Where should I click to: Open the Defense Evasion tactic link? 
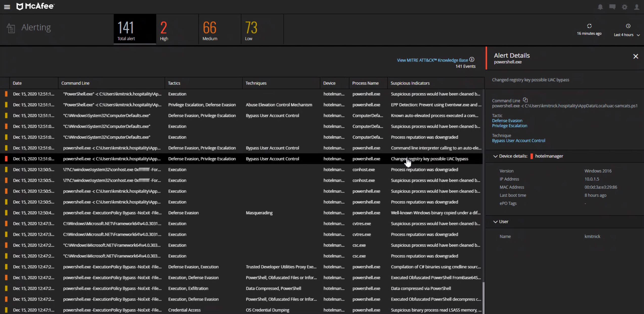click(x=507, y=121)
